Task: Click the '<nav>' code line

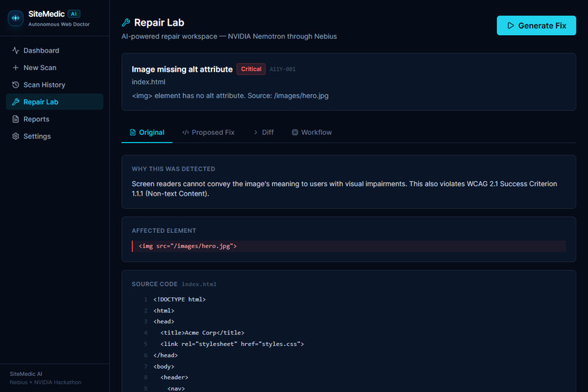Action: [x=176, y=388]
